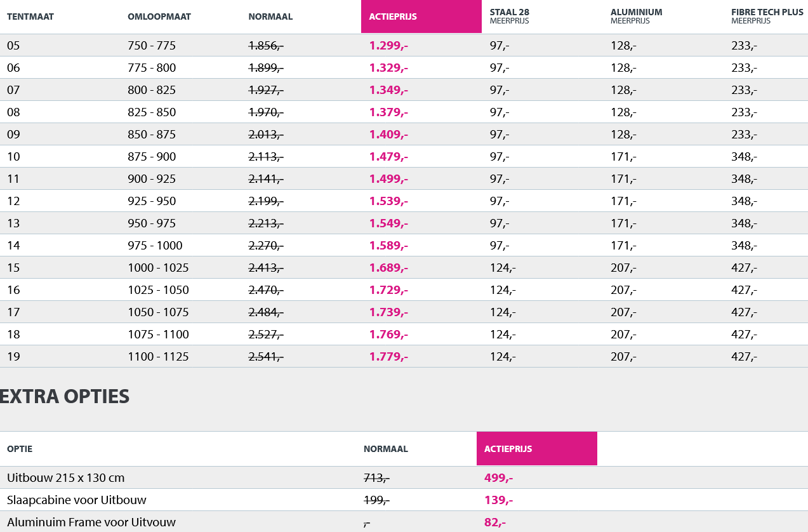
Task: Select the 82,- action price
Action: pos(495,522)
